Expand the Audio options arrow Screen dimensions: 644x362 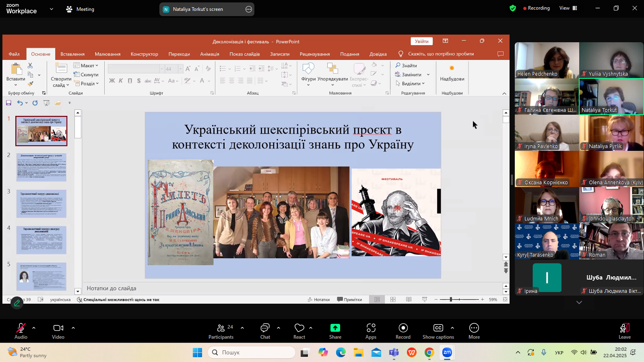(34, 328)
